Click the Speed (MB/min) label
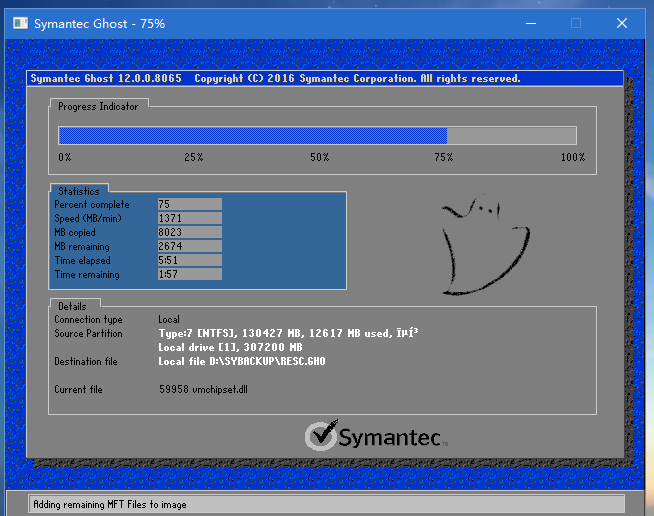Image resolution: width=654 pixels, height=516 pixels. click(88, 219)
